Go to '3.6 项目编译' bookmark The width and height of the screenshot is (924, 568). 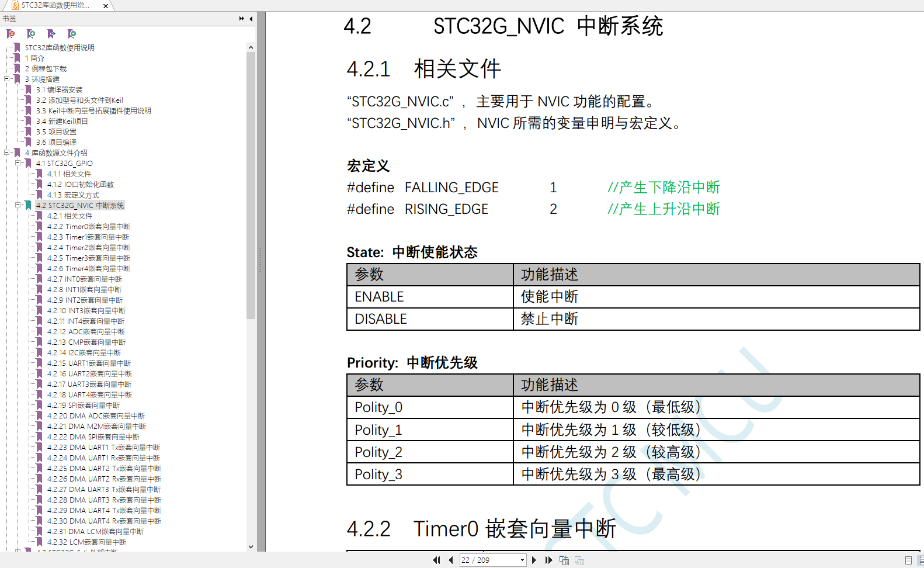tap(56, 142)
